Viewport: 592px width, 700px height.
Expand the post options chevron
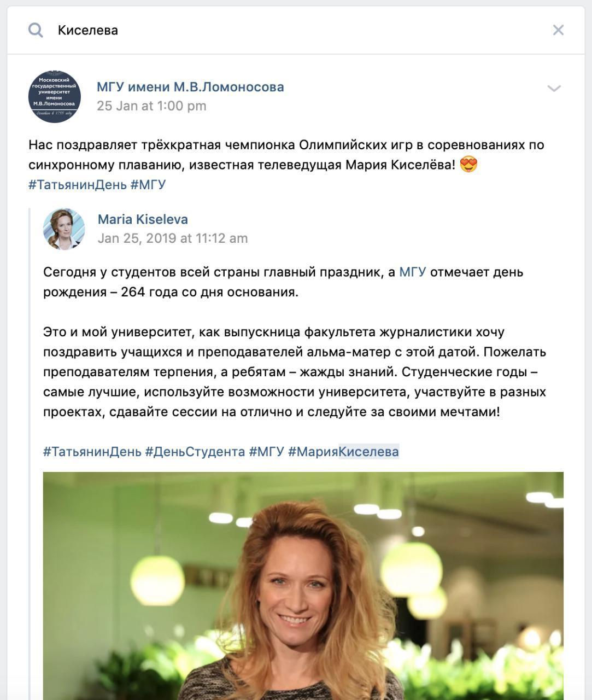[554, 88]
